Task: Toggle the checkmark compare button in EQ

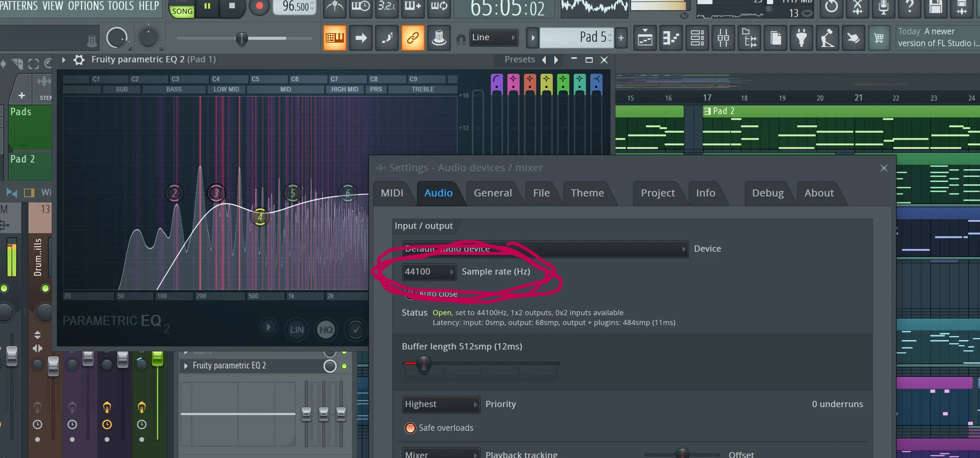Action: pos(356,329)
